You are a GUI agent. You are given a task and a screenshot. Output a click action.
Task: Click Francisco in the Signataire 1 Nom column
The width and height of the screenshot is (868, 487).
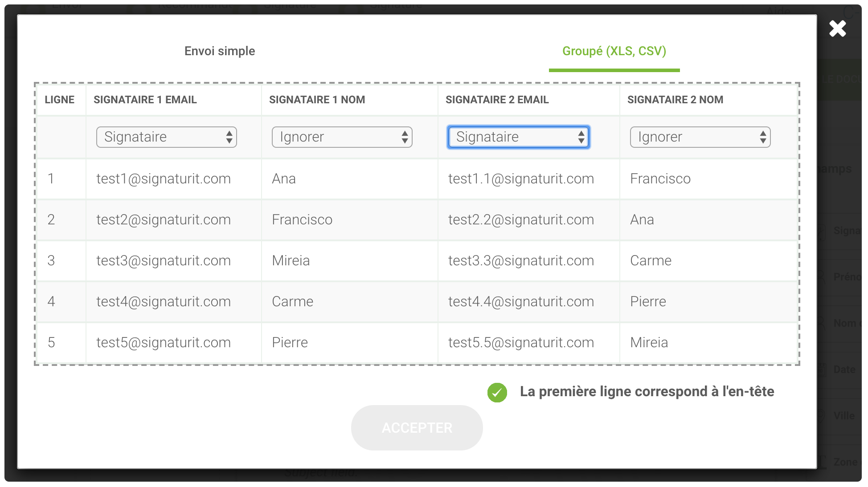[x=302, y=220]
